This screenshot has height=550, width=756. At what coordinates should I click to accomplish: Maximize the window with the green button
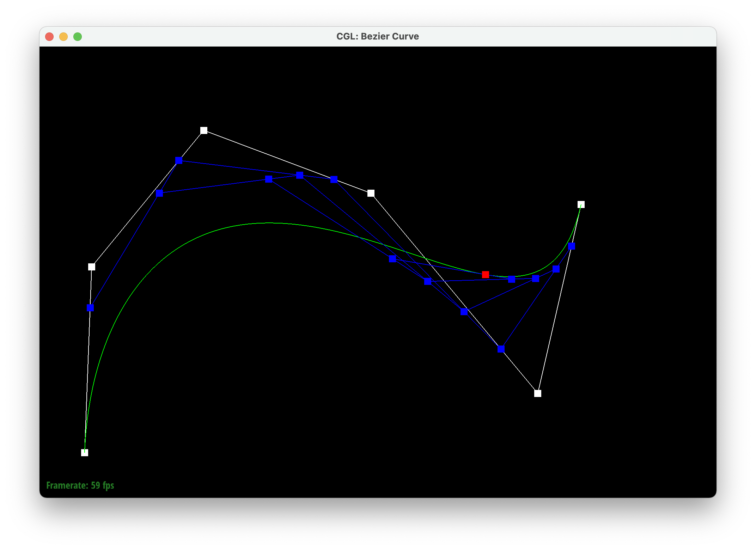[x=78, y=37]
